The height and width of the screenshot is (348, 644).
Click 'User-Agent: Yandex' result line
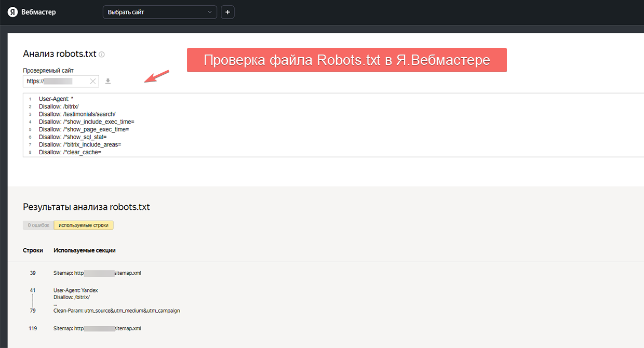point(76,290)
